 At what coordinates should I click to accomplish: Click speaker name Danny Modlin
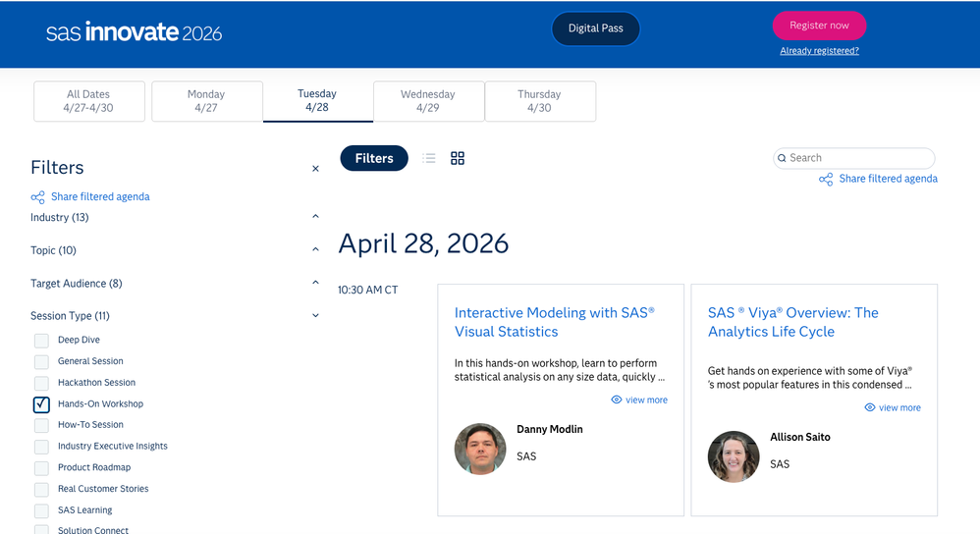(x=549, y=430)
